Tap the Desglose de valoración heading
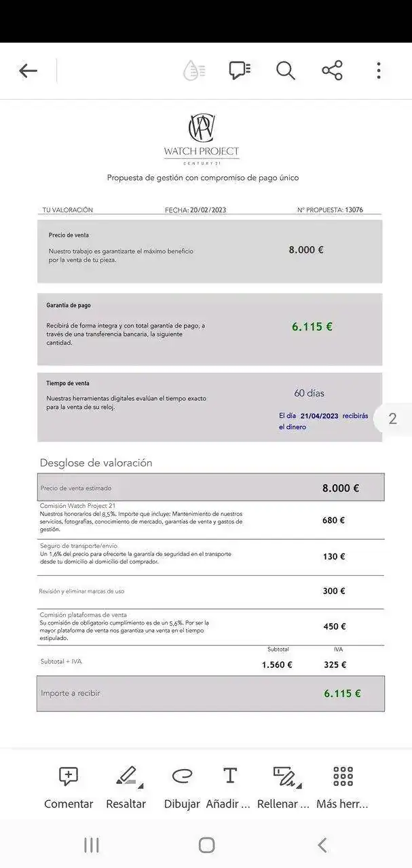 point(96,462)
